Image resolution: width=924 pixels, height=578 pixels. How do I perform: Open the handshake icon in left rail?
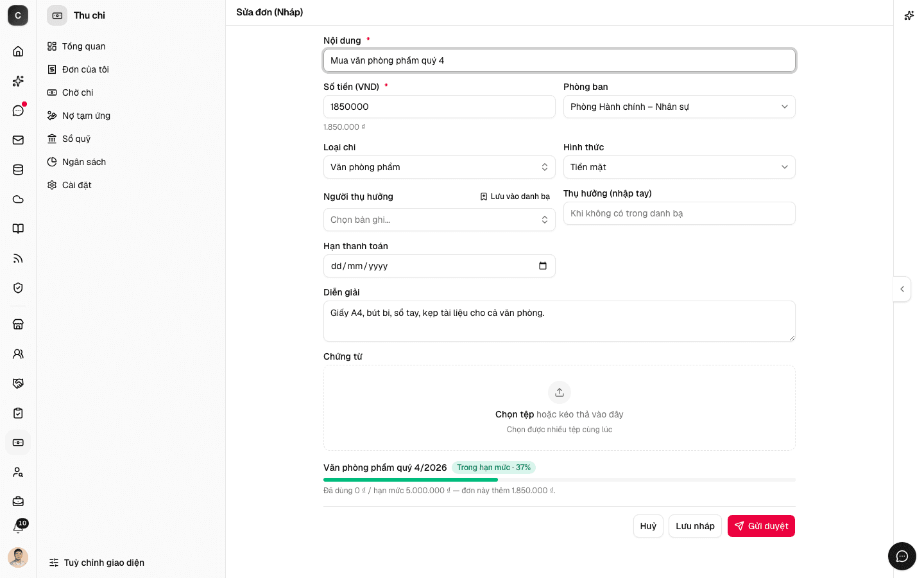[x=18, y=383]
